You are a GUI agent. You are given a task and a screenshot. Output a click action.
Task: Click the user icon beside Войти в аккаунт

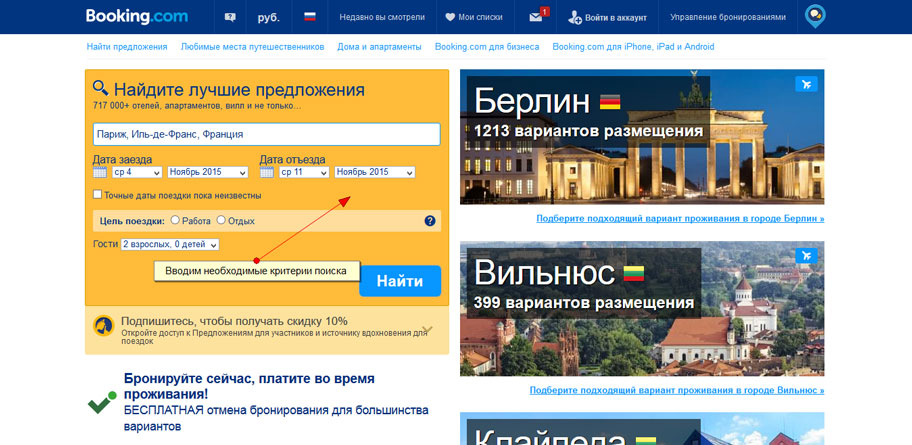coord(575,17)
